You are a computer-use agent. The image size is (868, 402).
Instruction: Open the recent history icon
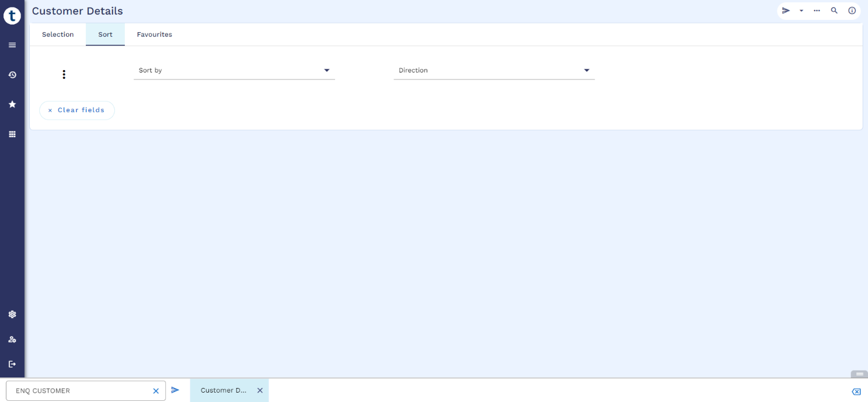(x=12, y=75)
